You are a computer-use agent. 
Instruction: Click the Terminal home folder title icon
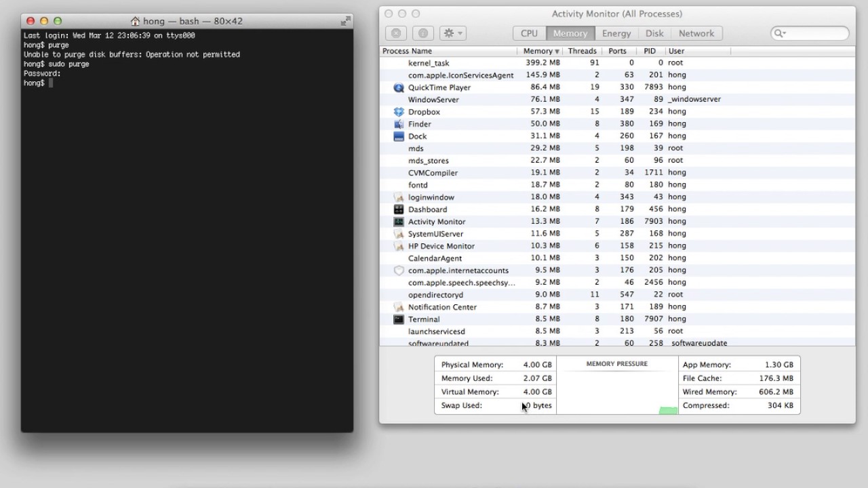[x=135, y=21]
